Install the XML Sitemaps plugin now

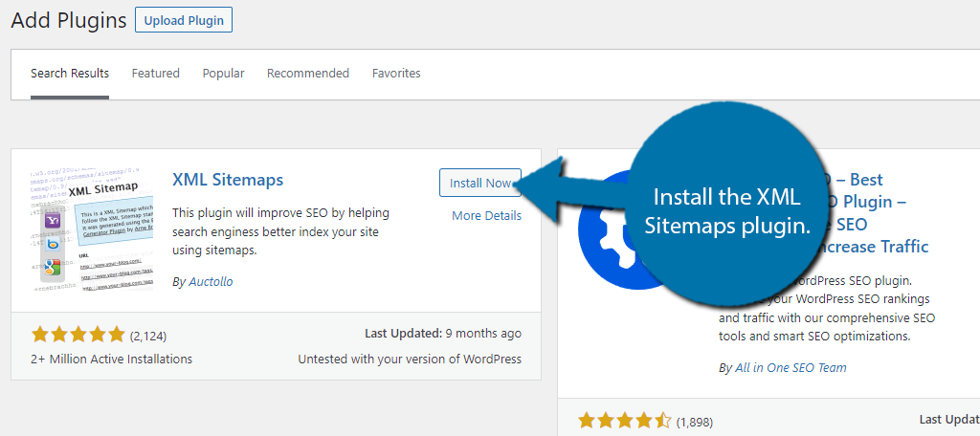coord(480,183)
